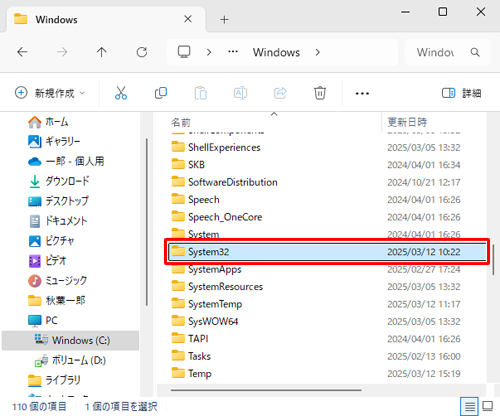Screen dimensions: 500x416
Task: Switch to large thumbnails view icon
Action: 488,406
